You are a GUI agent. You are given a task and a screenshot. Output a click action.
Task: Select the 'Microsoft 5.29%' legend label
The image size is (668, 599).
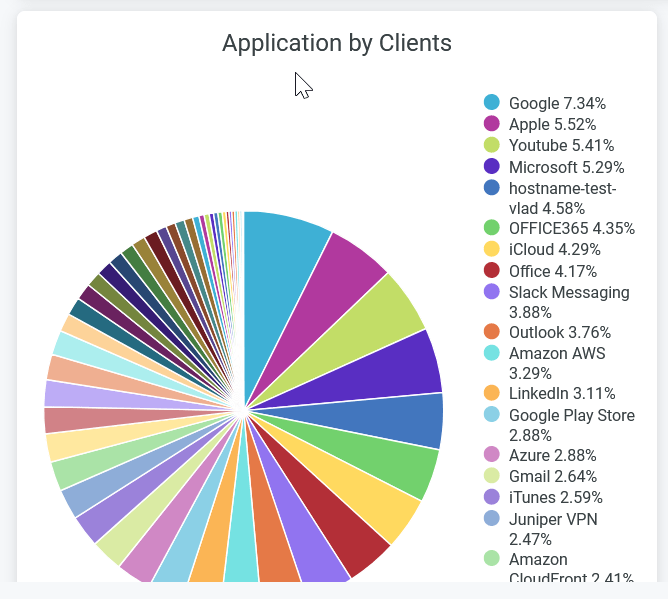pyautogui.click(x=567, y=167)
